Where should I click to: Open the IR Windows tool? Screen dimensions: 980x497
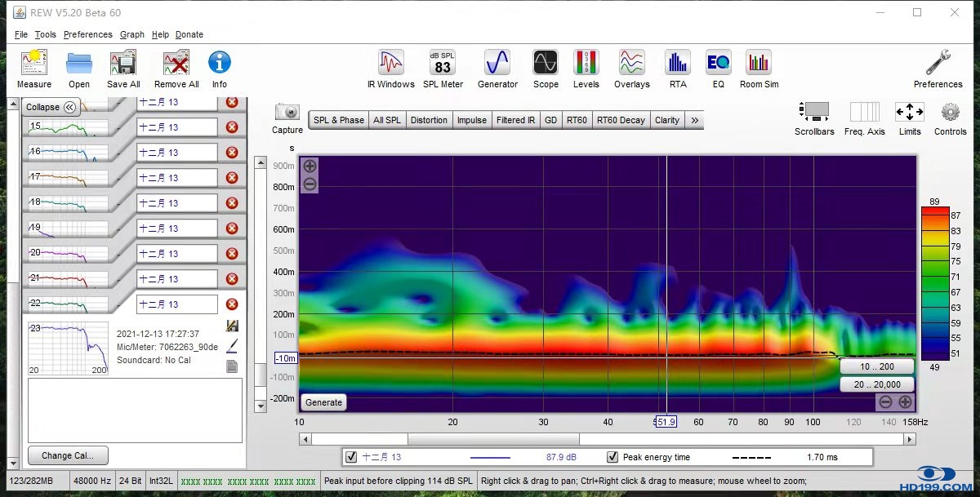pyautogui.click(x=390, y=64)
